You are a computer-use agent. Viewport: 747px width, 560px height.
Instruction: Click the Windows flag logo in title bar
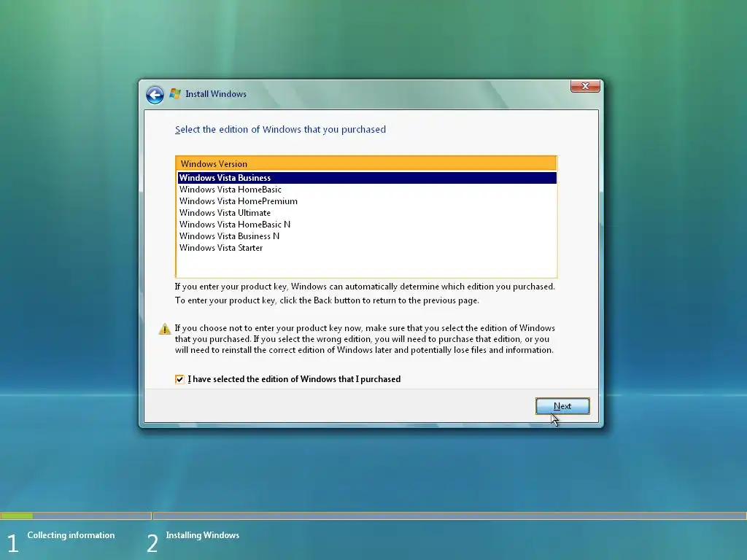(175, 94)
